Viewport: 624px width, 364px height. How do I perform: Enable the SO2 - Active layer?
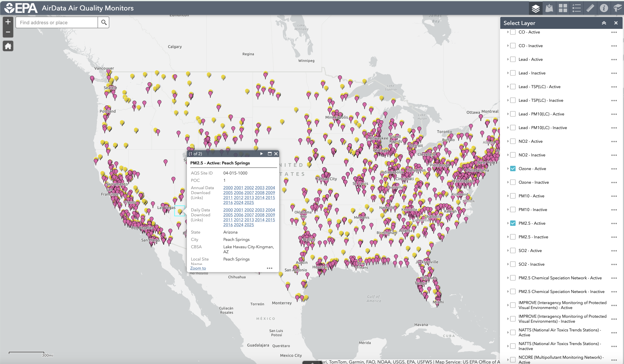click(x=513, y=250)
